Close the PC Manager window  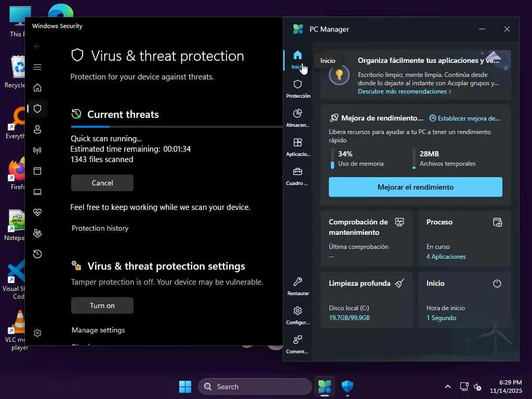pyautogui.click(x=507, y=29)
